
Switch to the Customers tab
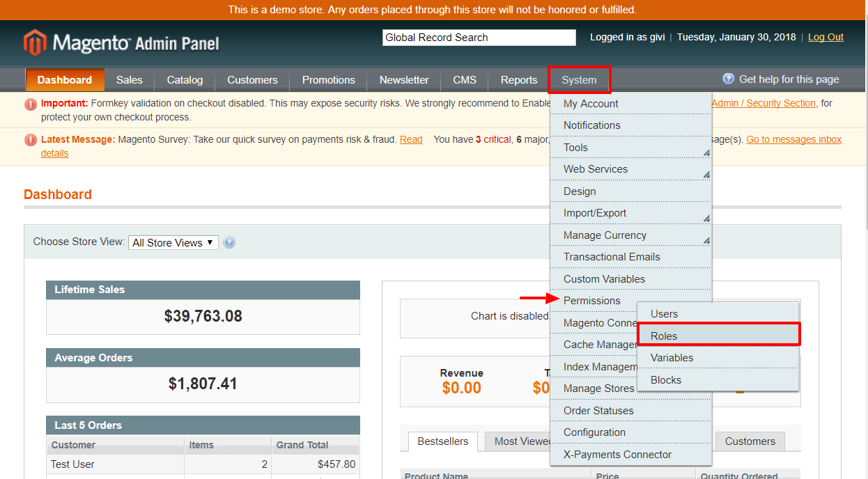click(x=750, y=441)
